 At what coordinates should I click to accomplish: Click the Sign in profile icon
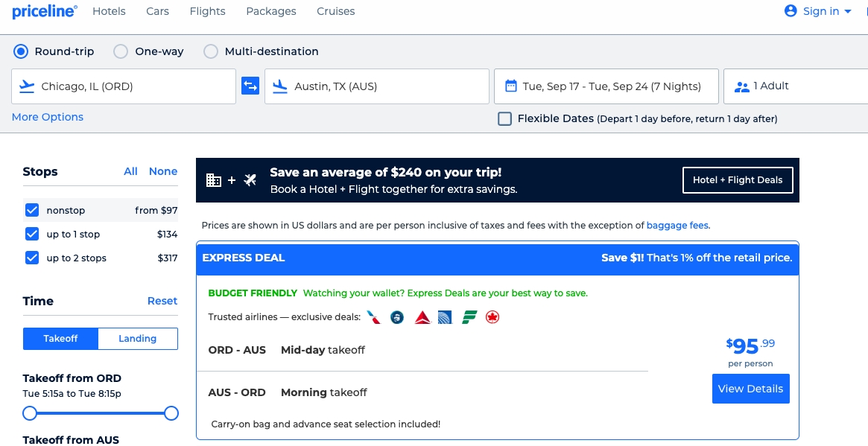(x=791, y=10)
